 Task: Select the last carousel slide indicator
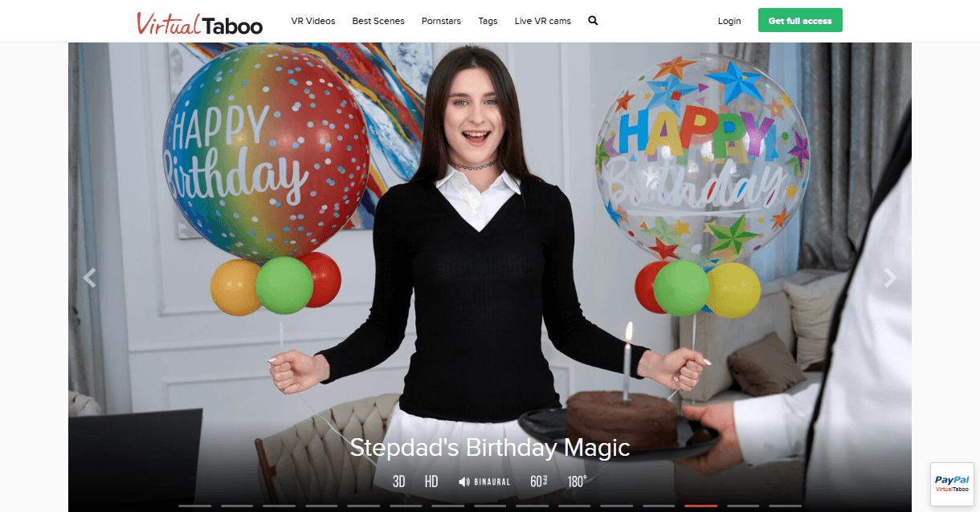[785, 506]
